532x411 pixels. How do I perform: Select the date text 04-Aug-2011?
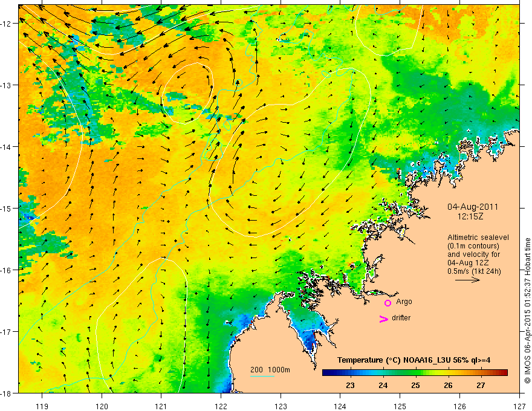[x=473, y=207]
